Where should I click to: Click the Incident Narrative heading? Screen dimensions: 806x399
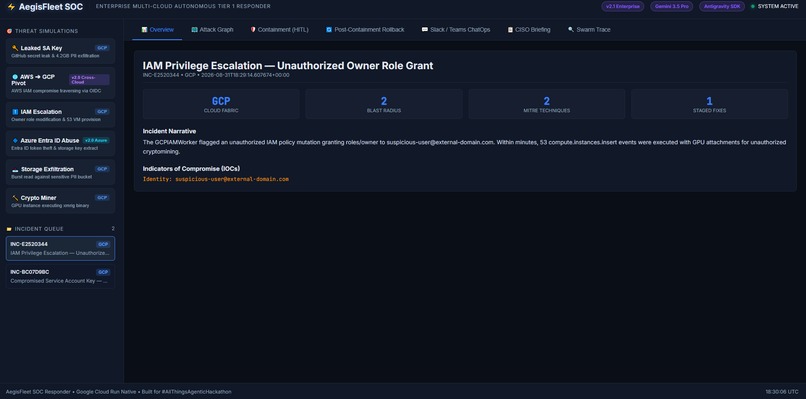pos(169,131)
